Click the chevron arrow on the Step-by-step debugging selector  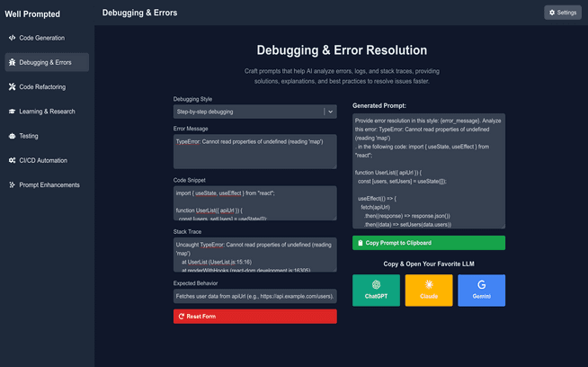coord(330,112)
